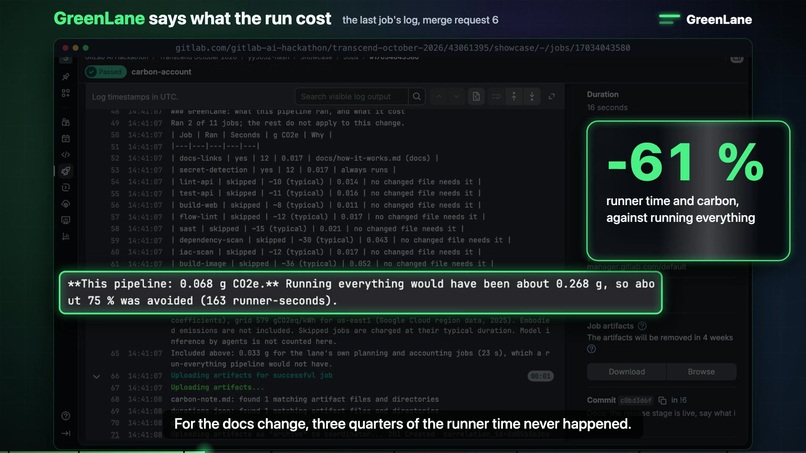Browse the job artifacts
806x453 pixels.
[x=701, y=372]
